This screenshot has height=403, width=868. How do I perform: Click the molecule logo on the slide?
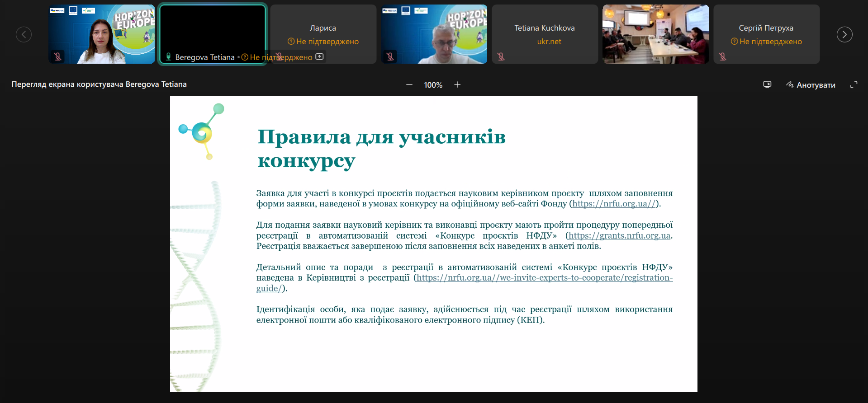[x=202, y=131]
